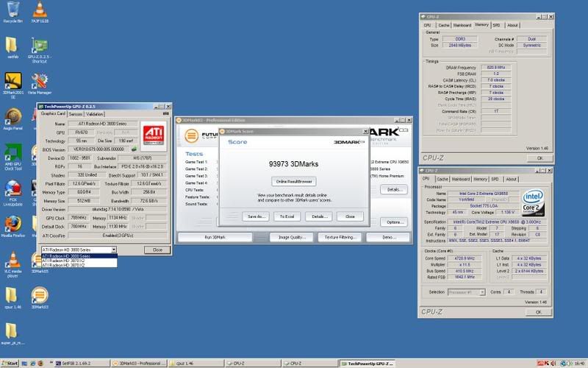Choose highlighted ATI Radeon HD 3800 Series list entry
The height and width of the screenshot is (368, 588).
click(x=79, y=256)
